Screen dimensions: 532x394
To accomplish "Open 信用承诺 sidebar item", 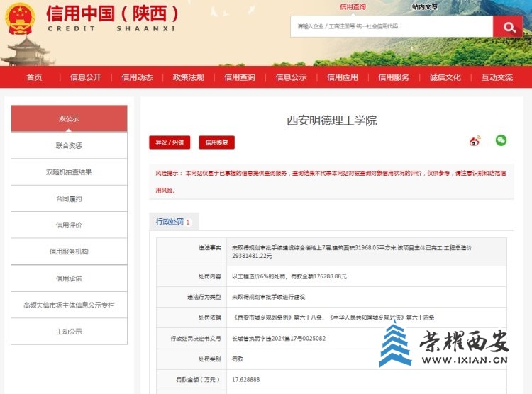I will click(x=70, y=278).
